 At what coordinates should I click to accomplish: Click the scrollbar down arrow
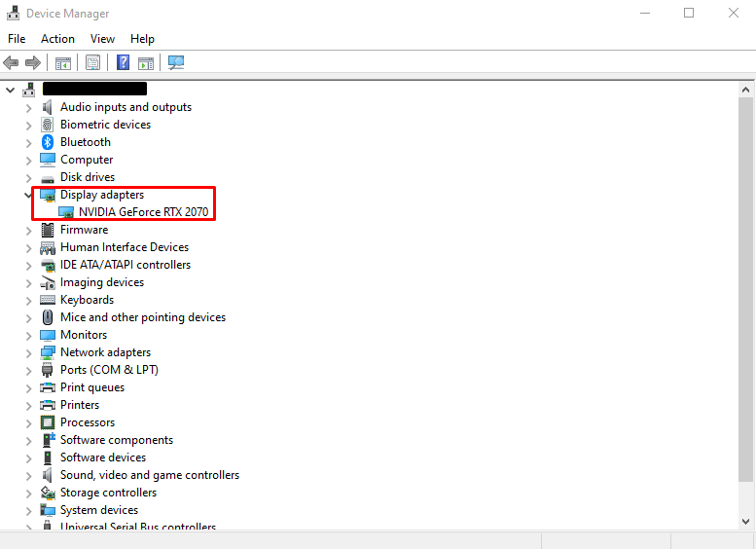click(x=746, y=521)
